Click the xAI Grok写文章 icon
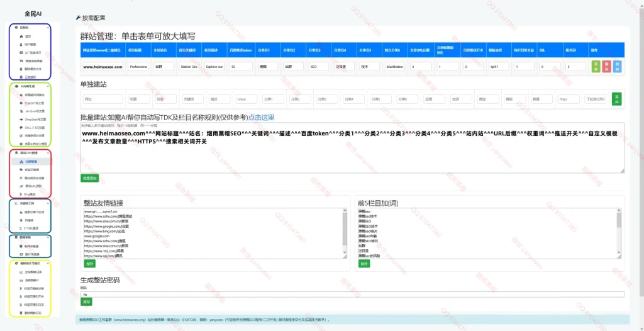Image resolution: width=644 pixels, height=331 pixels. [21, 110]
